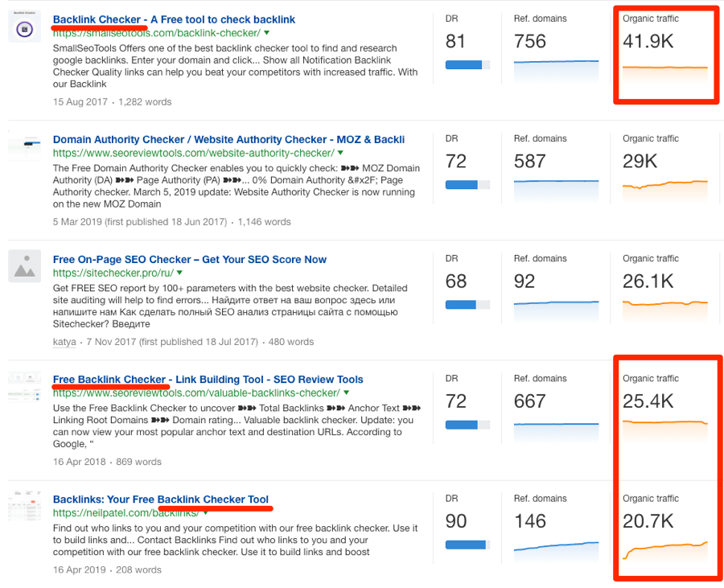Open author katya link
Screen dimensions: 724x588
tap(64, 342)
